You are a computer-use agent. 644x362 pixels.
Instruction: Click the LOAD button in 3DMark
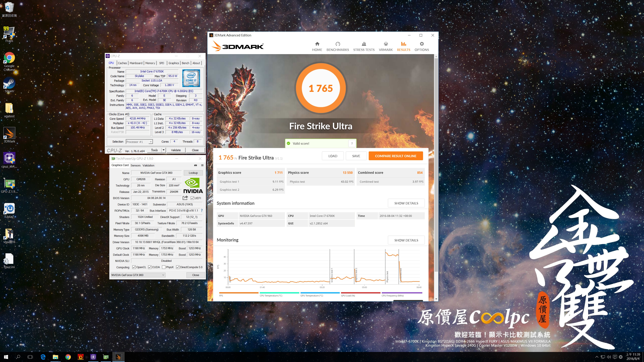pos(333,156)
